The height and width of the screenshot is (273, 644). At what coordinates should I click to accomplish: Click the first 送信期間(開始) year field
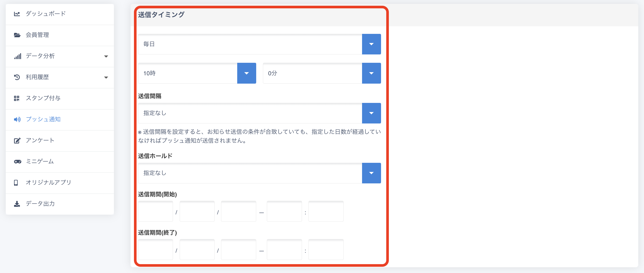[x=156, y=211]
